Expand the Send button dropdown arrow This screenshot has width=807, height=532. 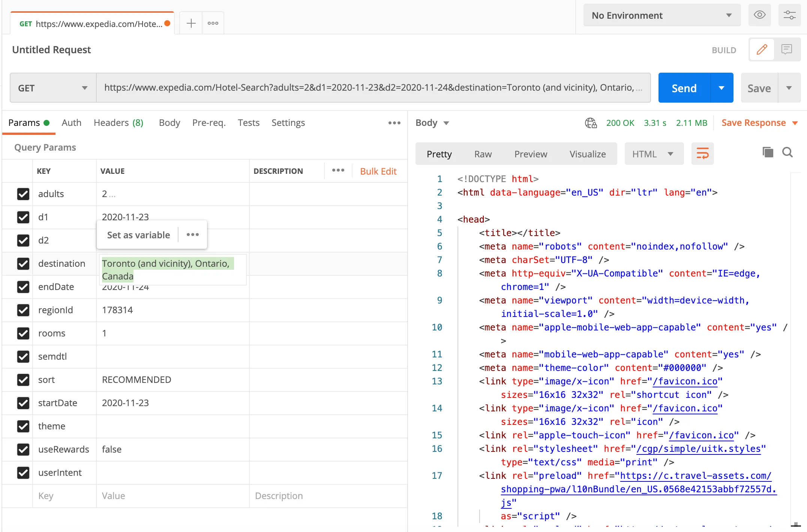pos(721,88)
